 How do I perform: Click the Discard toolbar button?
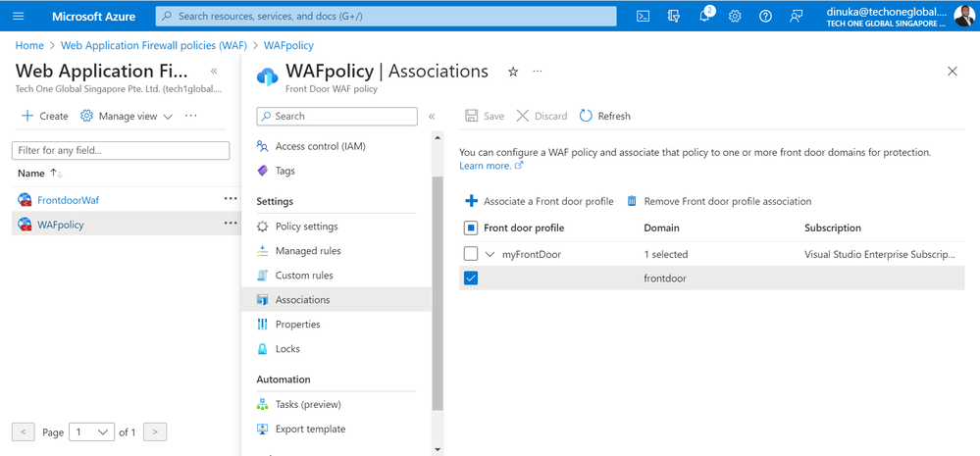coord(542,116)
